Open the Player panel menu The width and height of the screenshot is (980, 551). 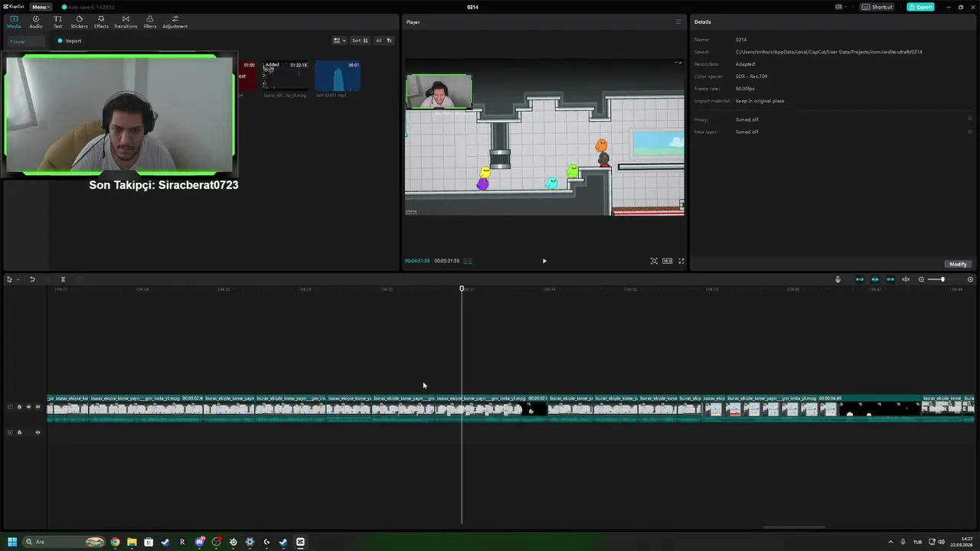coord(678,22)
